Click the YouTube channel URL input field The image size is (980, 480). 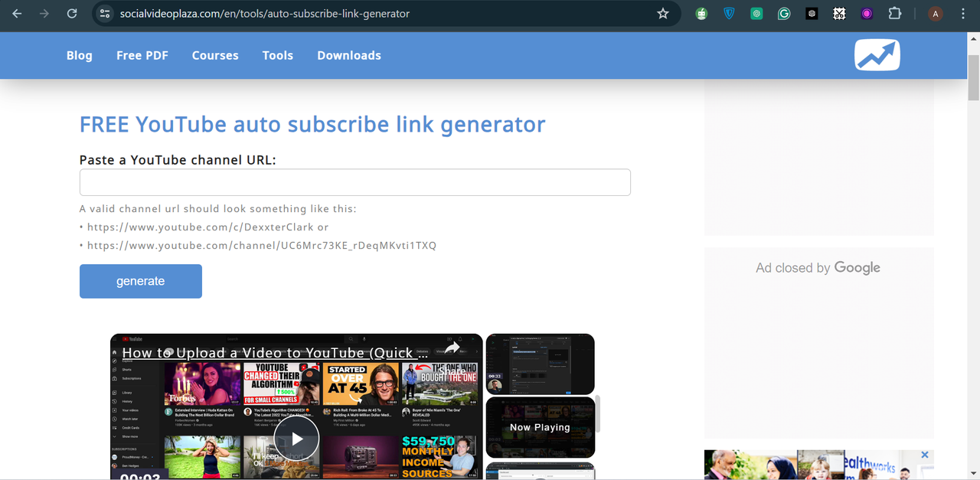point(355,182)
